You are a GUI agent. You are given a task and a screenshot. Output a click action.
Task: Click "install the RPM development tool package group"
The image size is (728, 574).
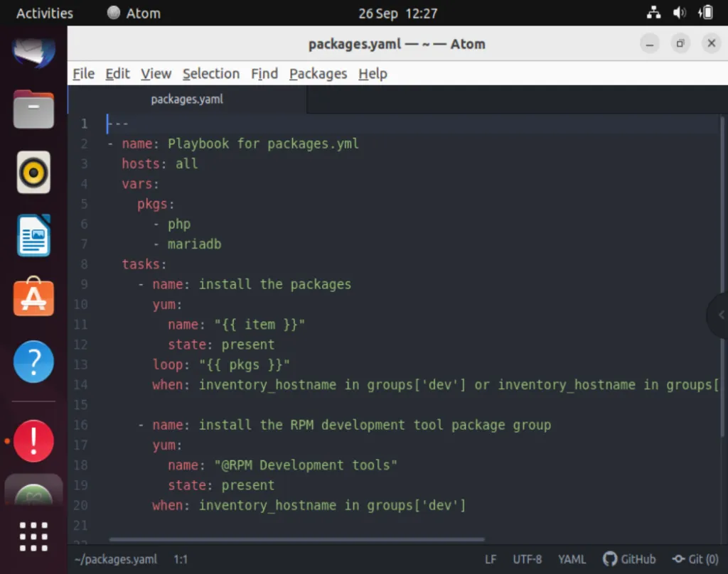click(x=375, y=425)
